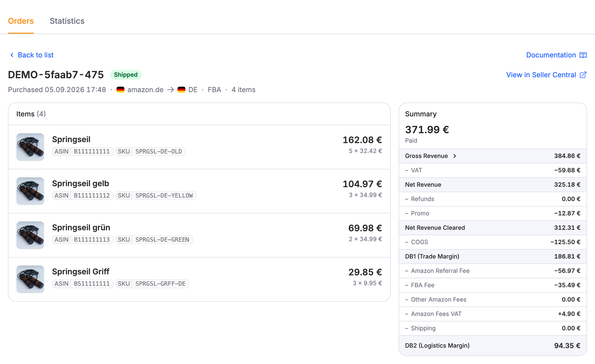The width and height of the screenshot is (595, 364).
Task: Click the DB2 (Logistics Margin) row
Action: [493, 346]
